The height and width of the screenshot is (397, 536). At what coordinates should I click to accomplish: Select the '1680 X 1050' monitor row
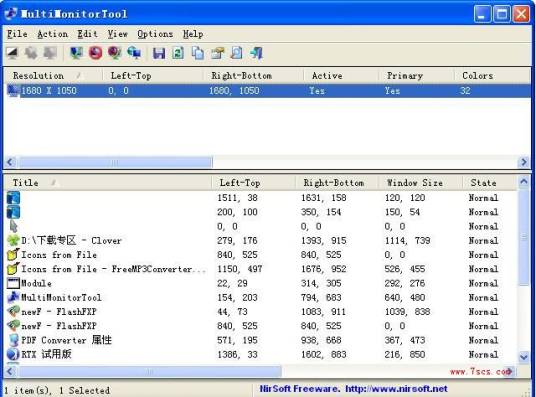click(x=268, y=91)
